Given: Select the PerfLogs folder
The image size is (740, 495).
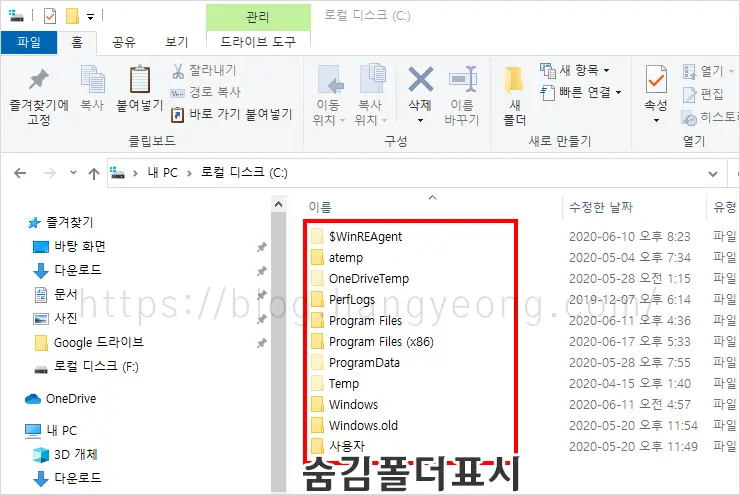Looking at the screenshot, I should pyautogui.click(x=343, y=300).
